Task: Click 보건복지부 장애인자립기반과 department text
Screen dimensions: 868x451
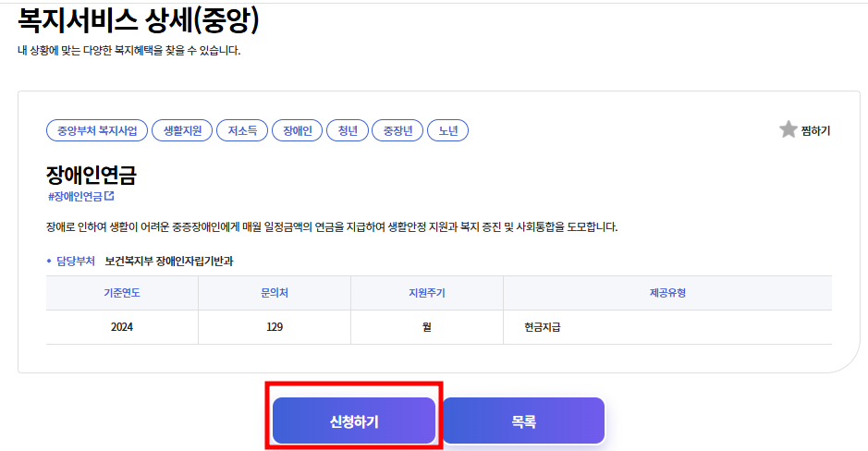Action: pyautogui.click(x=169, y=261)
